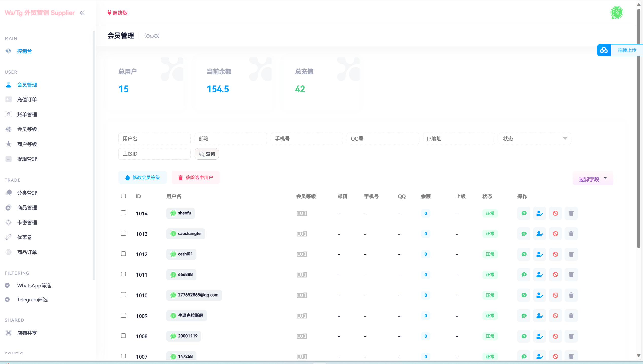Open the cloud upload icon near 拖拽上传
The image size is (643, 364).
[604, 50]
